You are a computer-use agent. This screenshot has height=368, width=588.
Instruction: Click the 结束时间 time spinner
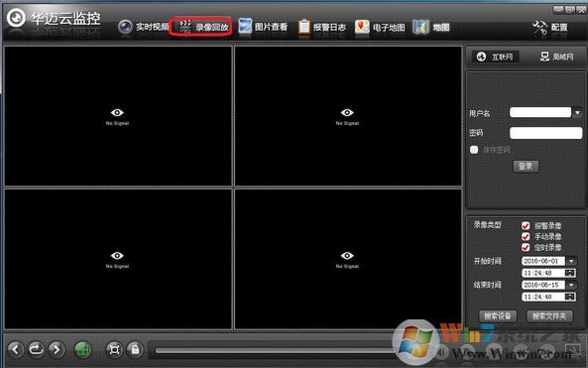[570, 297]
